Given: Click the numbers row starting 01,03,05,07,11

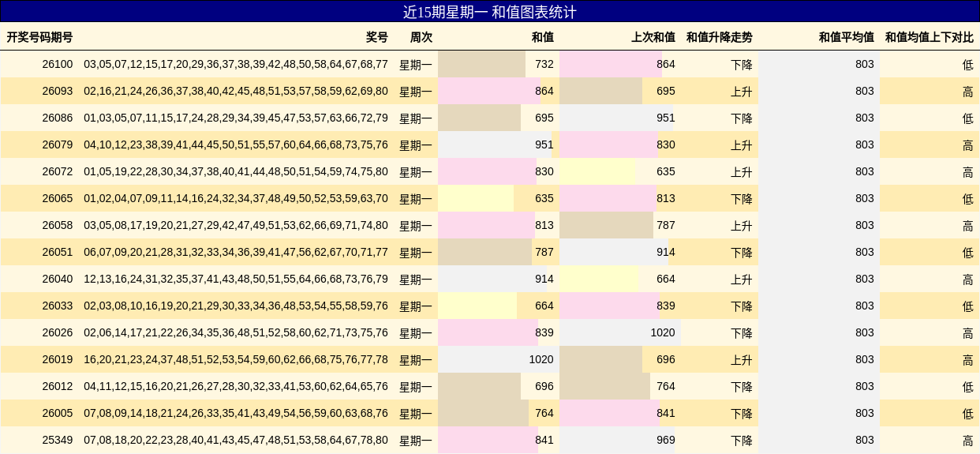Looking at the screenshot, I should tap(236, 118).
